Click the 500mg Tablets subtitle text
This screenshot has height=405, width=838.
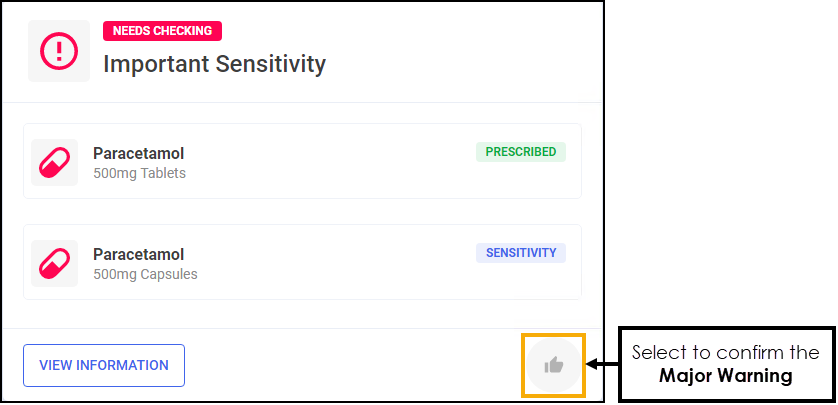pyautogui.click(x=139, y=173)
